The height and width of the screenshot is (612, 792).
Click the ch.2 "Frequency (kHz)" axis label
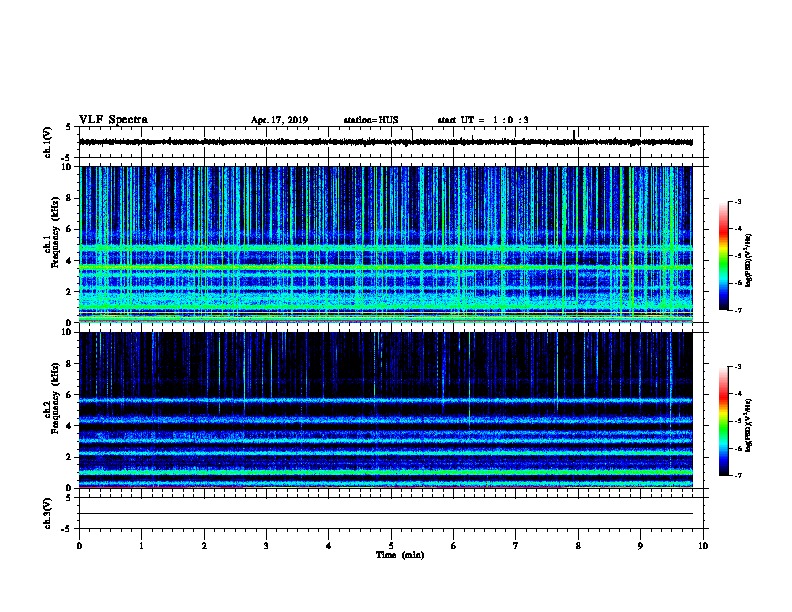tap(55, 398)
